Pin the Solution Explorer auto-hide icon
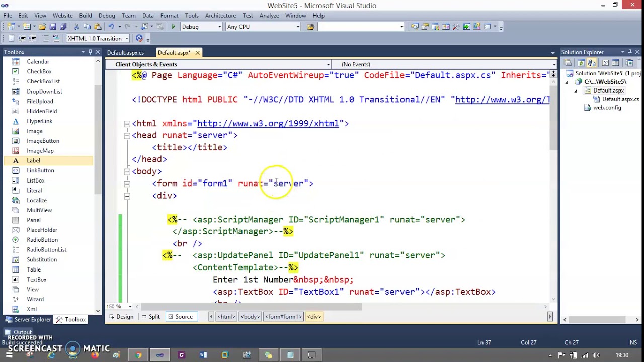 coord(629,52)
